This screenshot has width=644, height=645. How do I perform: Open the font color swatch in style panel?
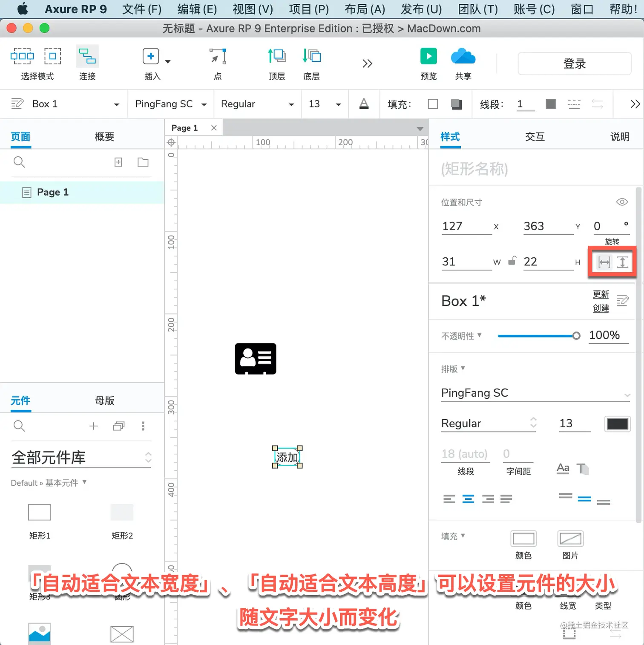coord(617,424)
